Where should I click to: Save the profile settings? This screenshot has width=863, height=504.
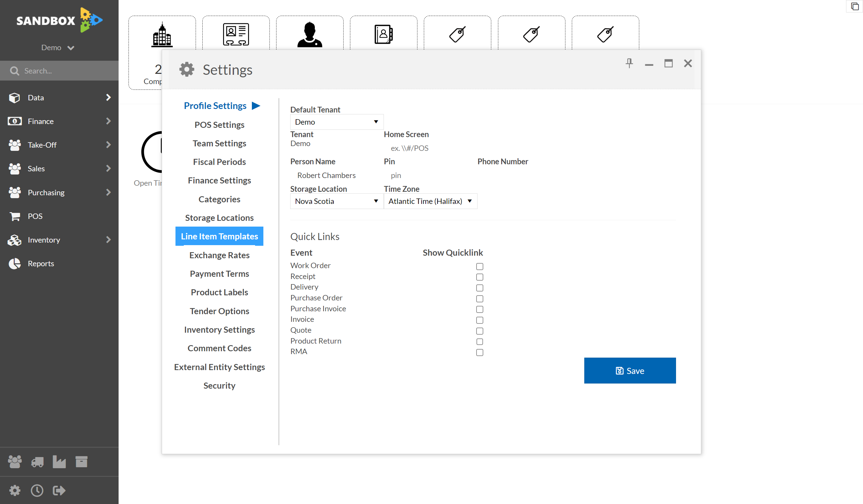click(x=630, y=371)
